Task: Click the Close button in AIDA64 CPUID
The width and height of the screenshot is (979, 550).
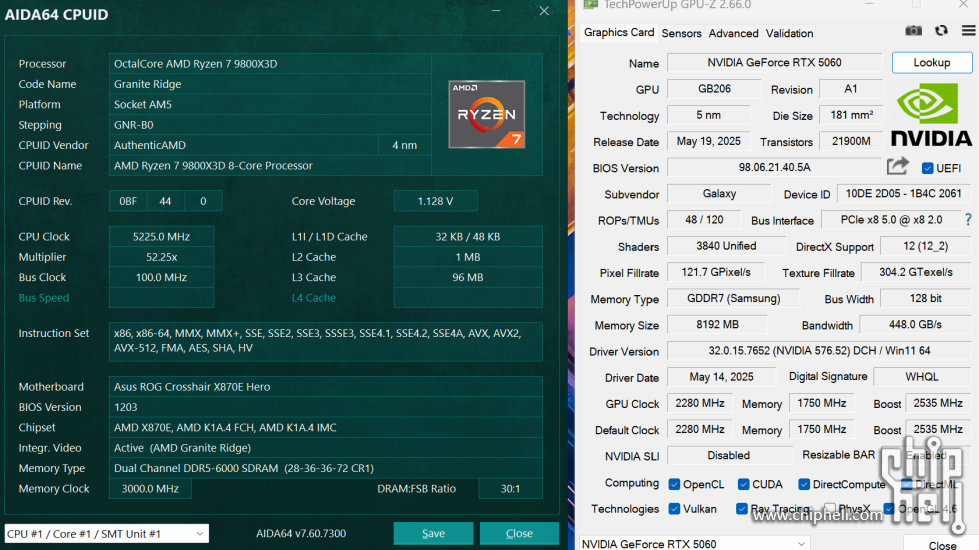Action: 519,533
